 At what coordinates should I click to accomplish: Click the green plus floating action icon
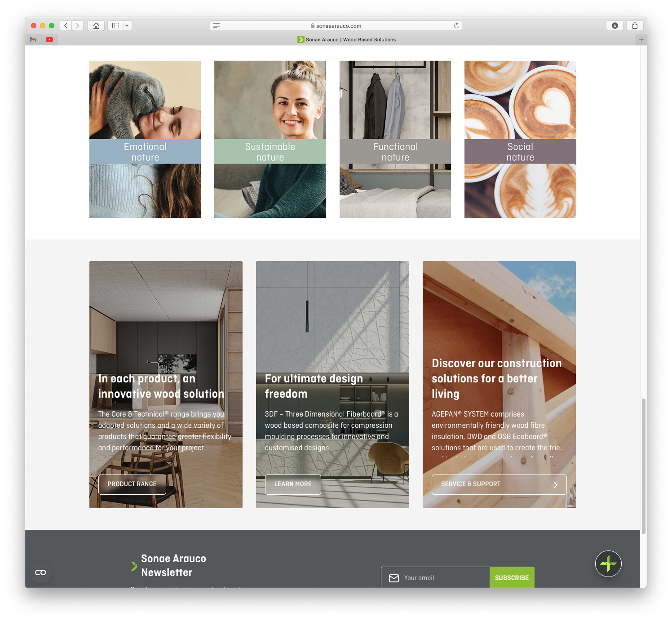click(608, 563)
